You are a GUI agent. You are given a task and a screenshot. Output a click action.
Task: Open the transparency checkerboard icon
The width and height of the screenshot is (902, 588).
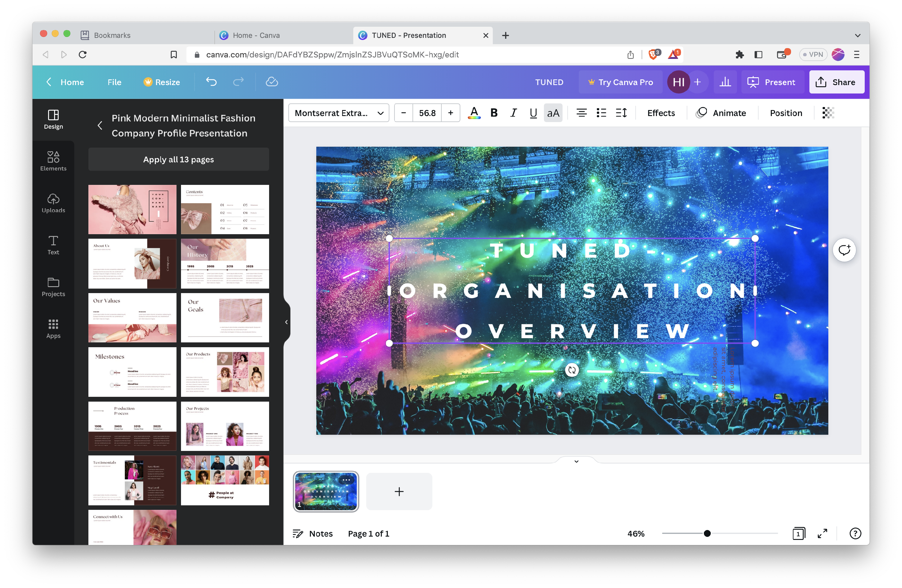(x=828, y=113)
